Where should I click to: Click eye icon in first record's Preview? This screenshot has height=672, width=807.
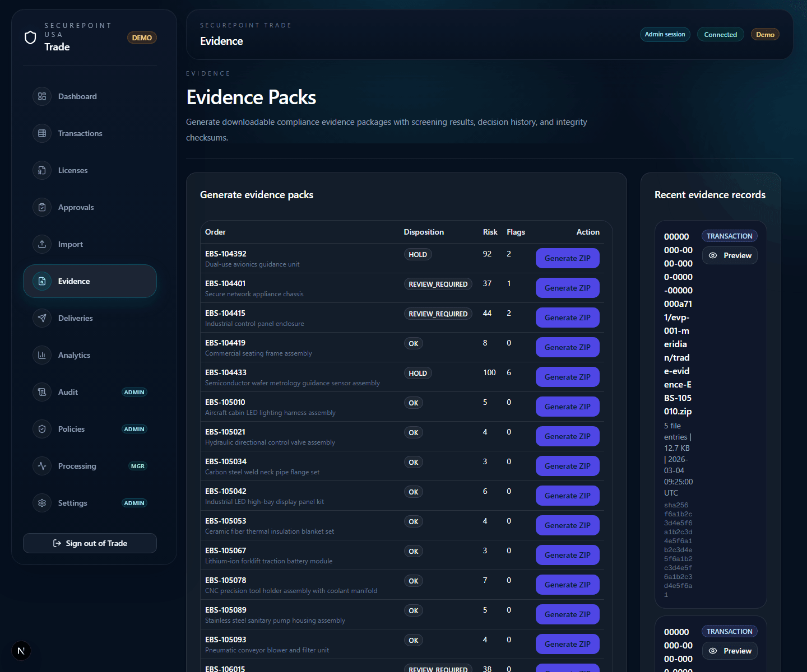pyautogui.click(x=713, y=255)
